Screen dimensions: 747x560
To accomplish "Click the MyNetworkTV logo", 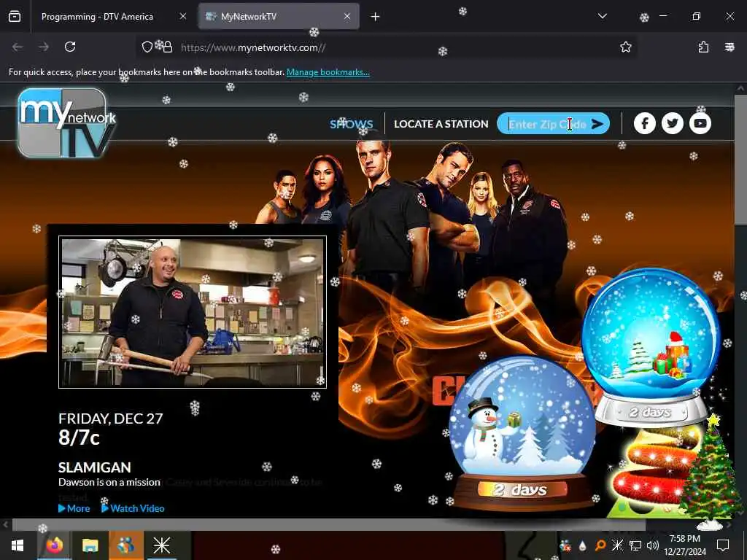I will pyautogui.click(x=66, y=122).
